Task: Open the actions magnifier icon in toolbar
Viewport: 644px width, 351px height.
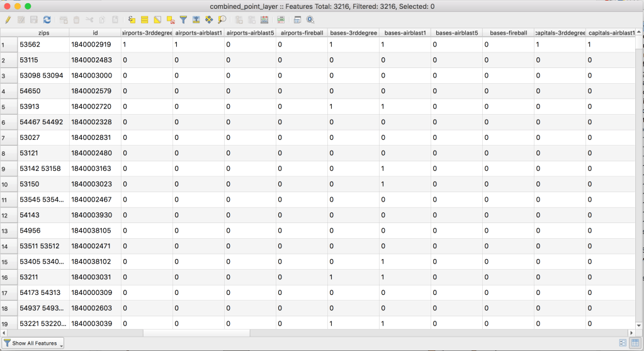Action: (x=310, y=20)
